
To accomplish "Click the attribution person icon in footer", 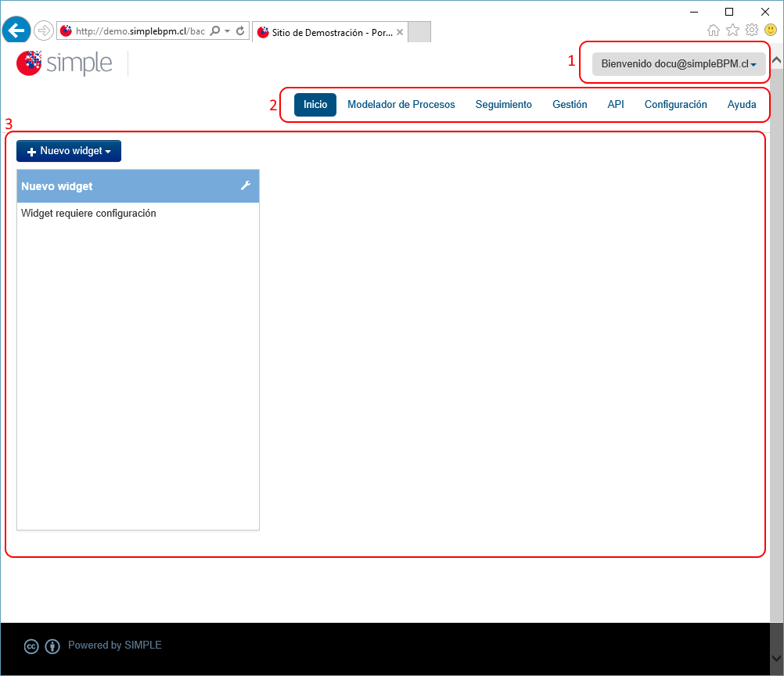I will (x=52, y=646).
